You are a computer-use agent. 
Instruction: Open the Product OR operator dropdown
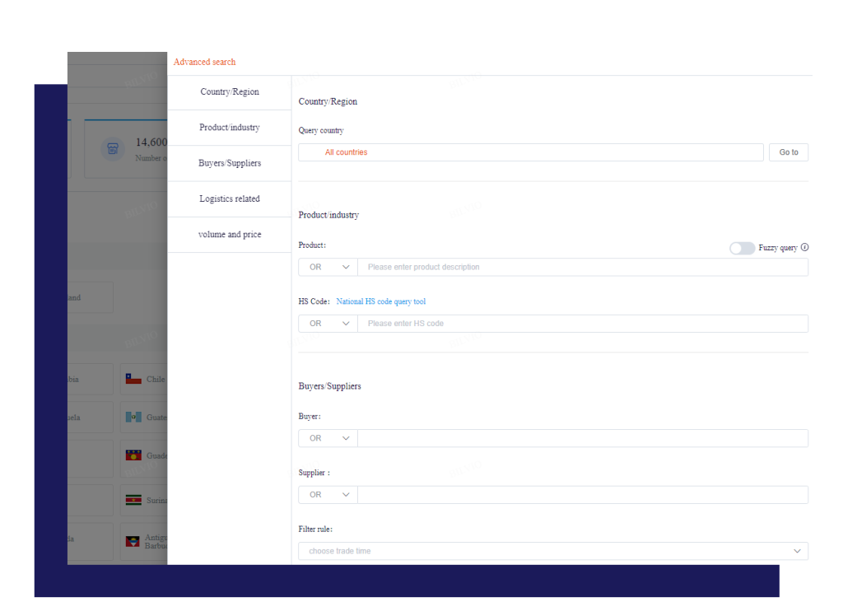(328, 267)
